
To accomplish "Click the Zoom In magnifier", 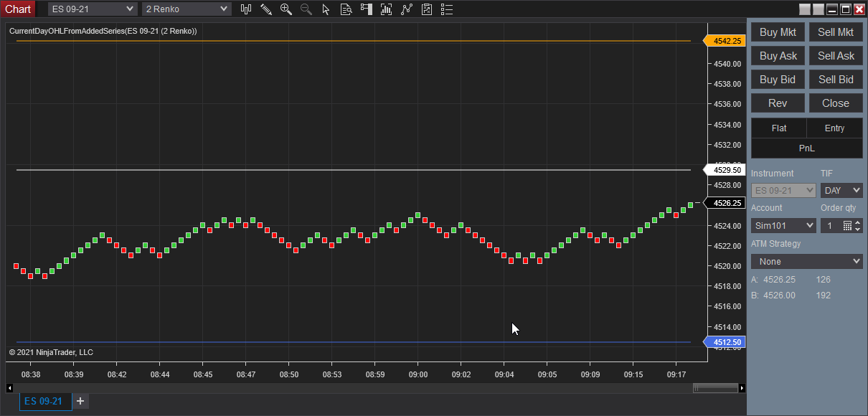I will 286,9.
